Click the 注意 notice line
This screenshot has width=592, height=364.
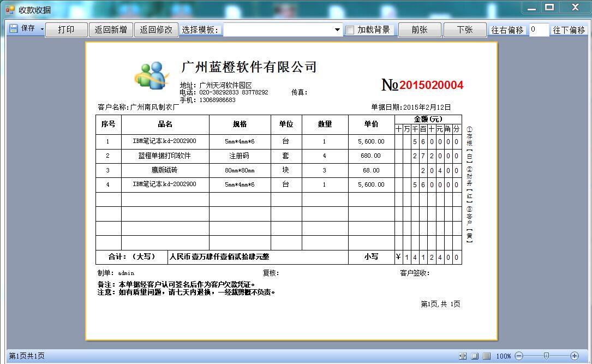(186, 292)
